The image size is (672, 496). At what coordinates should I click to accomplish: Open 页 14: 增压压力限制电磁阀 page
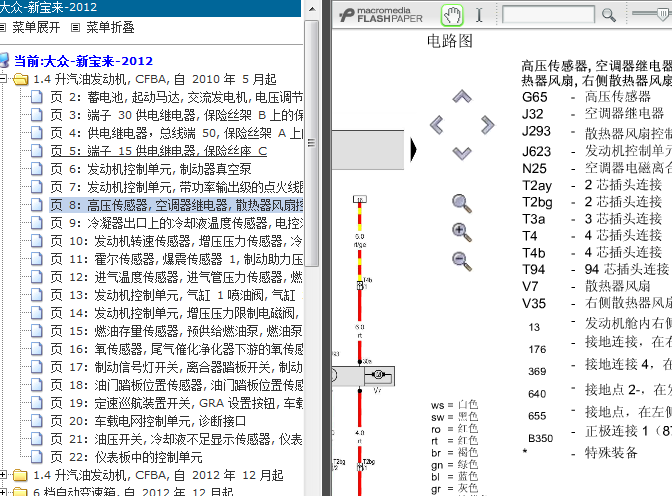click(x=175, y=313)
